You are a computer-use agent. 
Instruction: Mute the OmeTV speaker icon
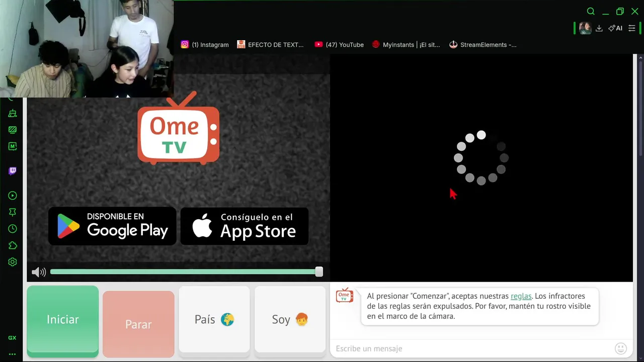39,272
